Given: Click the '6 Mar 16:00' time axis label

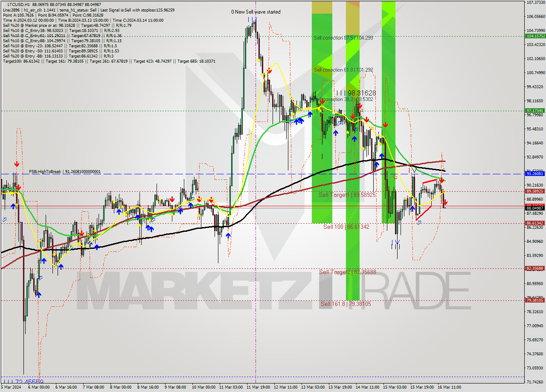Looking at the screenshot, I should [x=67, y=387].
